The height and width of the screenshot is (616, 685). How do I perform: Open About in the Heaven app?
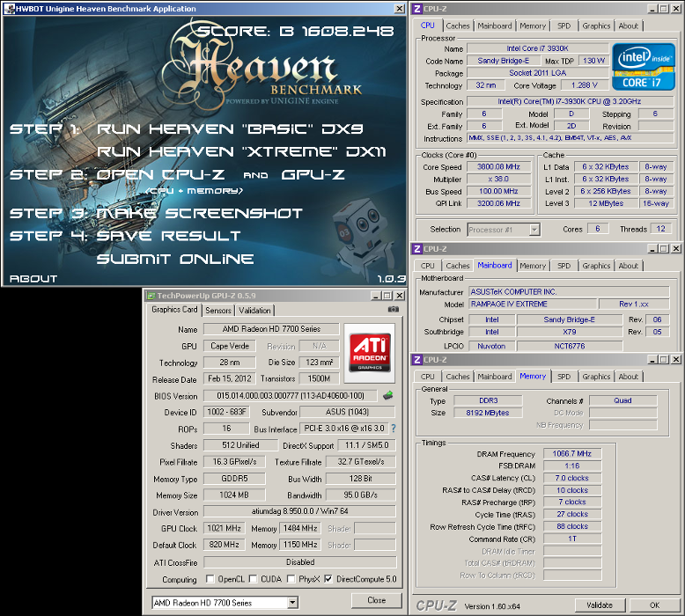click(33, 279)
